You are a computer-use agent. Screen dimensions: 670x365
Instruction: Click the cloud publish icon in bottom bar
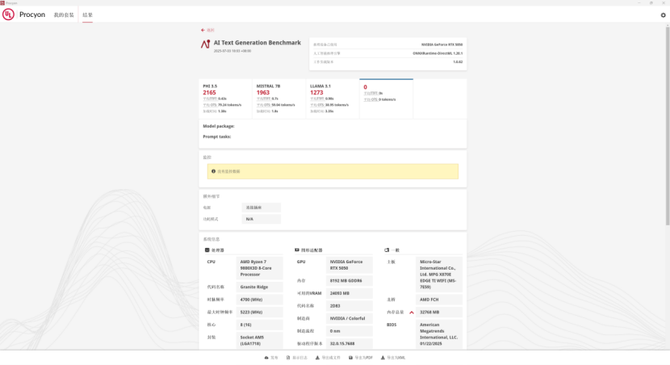point(266,358)
